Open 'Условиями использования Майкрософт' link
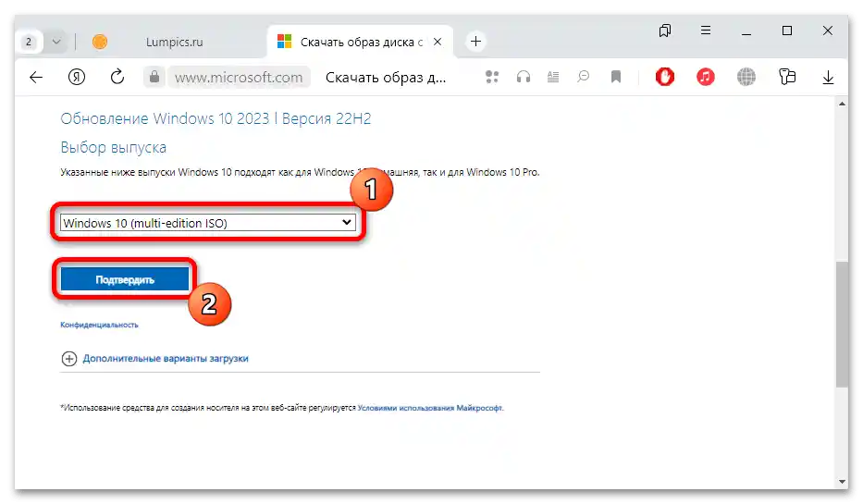Viewport: 863px width, 504px height. point(430,408)
